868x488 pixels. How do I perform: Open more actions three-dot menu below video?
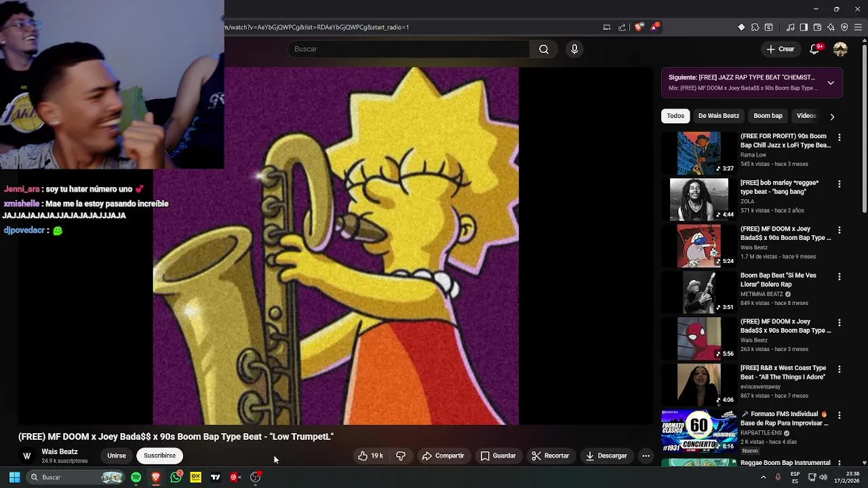(x=646, y=455)
